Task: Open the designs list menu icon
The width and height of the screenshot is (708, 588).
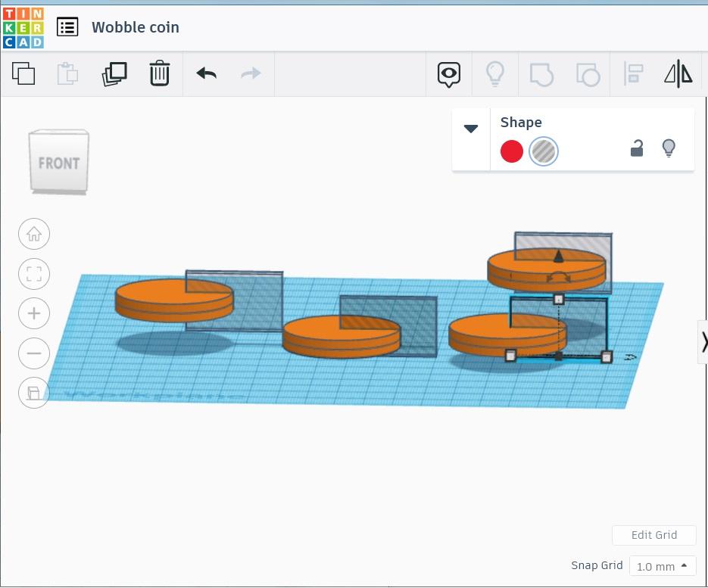Action: pyautogui.click(x=67, y=27)
